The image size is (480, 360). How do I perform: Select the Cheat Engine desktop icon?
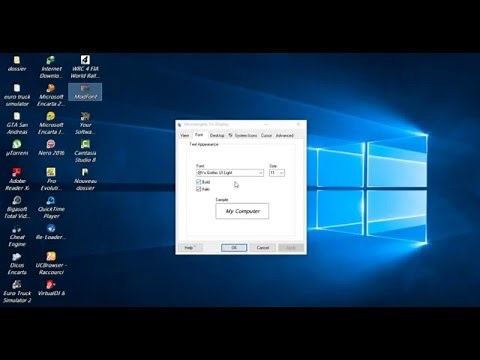pos(17,235)
